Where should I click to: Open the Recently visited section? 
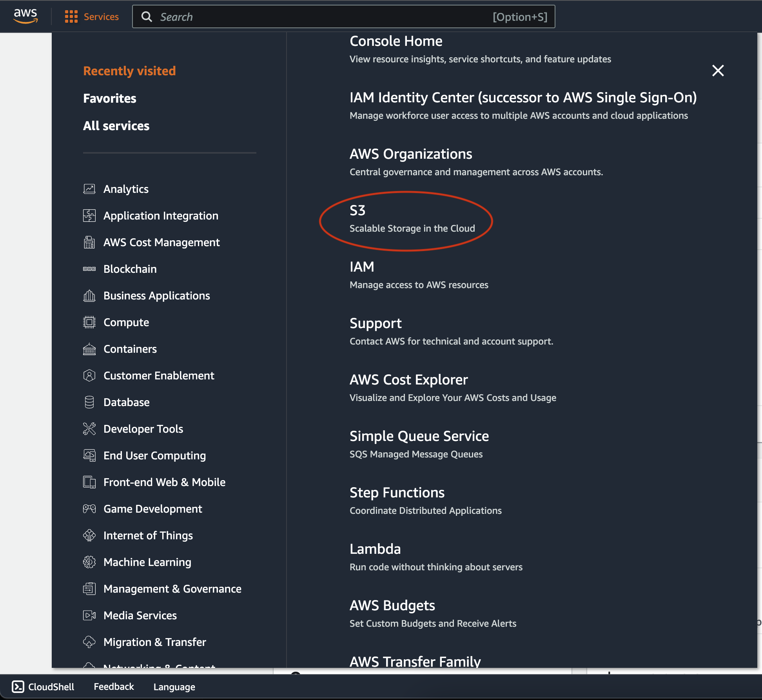(x=129, y=71)
